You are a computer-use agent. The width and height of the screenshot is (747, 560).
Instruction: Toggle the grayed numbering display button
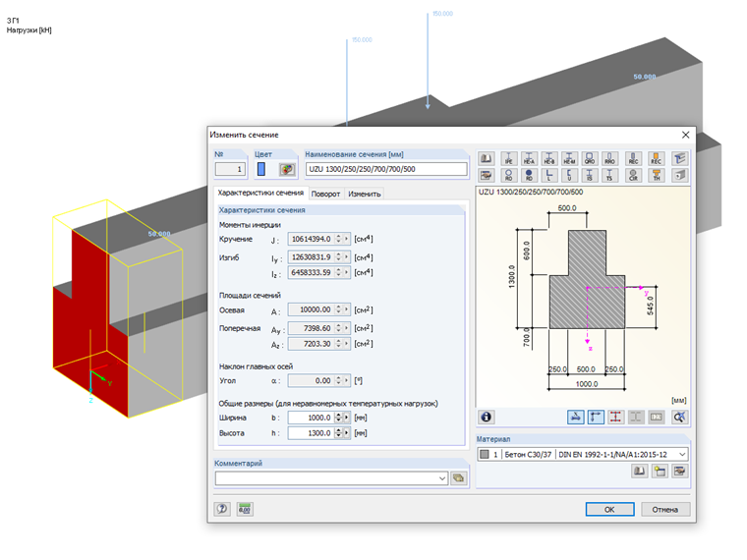(x=656, y=418)
